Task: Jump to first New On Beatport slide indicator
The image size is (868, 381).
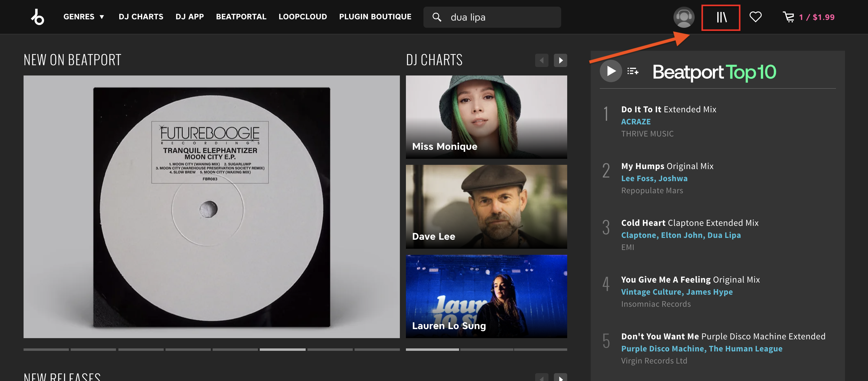Action: [x=46, y=350]
